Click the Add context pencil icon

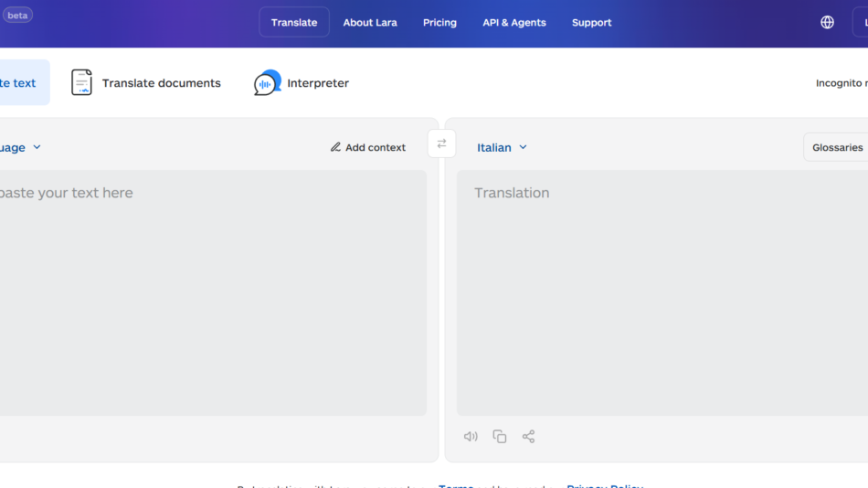tap(335, 147)
